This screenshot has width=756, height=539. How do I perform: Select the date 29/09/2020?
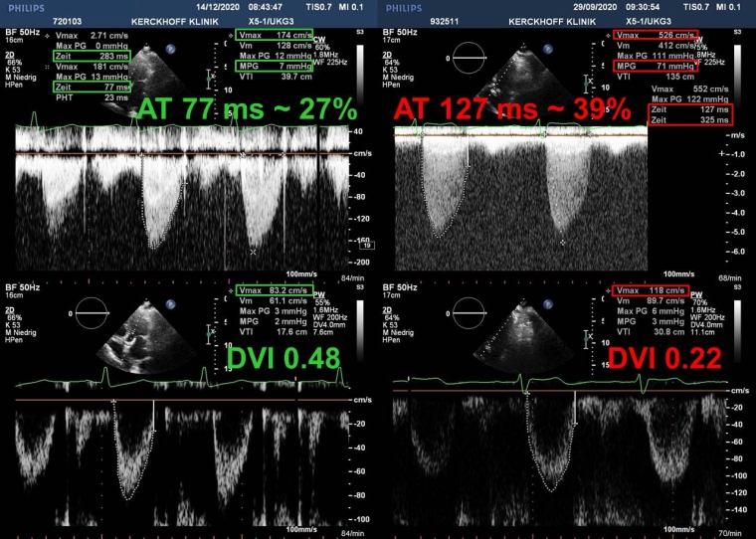pos(595,7)
